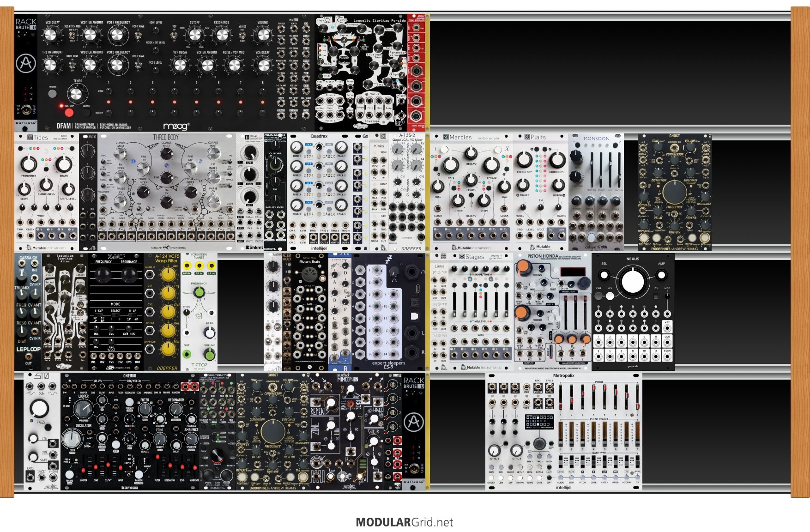Click the Arturia logo on the bottom-row Rack Brute
The image size is (810, 532).
click(414, 422)
